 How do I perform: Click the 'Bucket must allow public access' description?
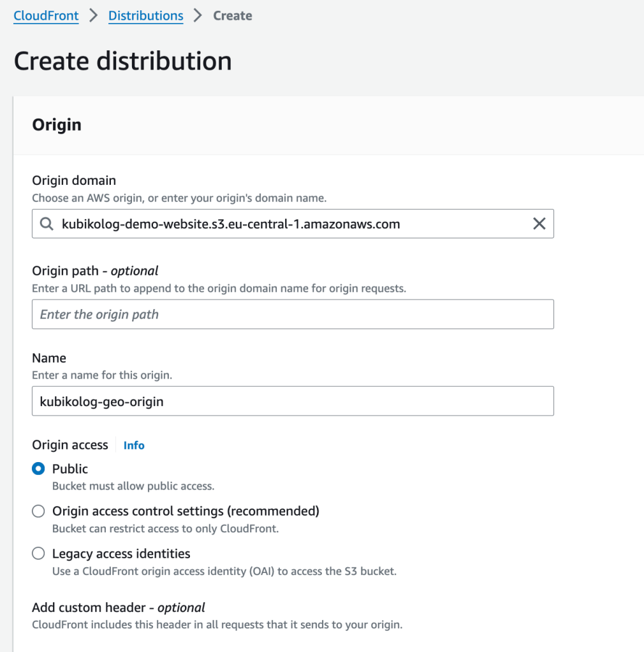(133, 486)
